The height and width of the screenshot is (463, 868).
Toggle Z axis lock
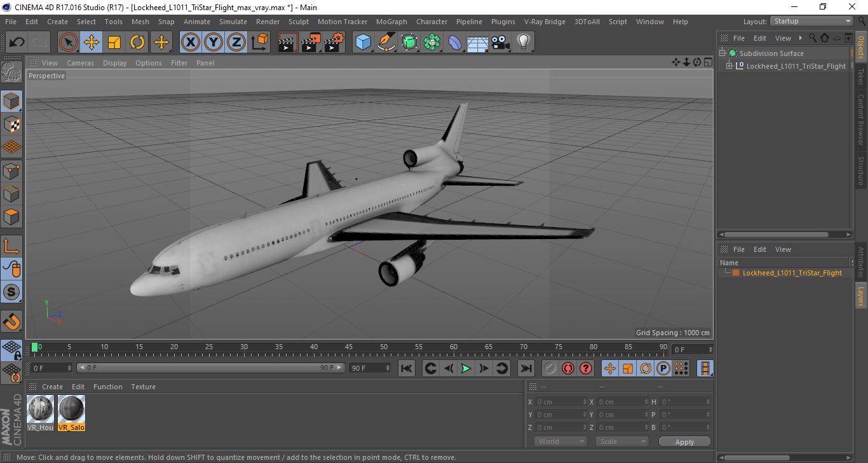[x=236, y=43]
